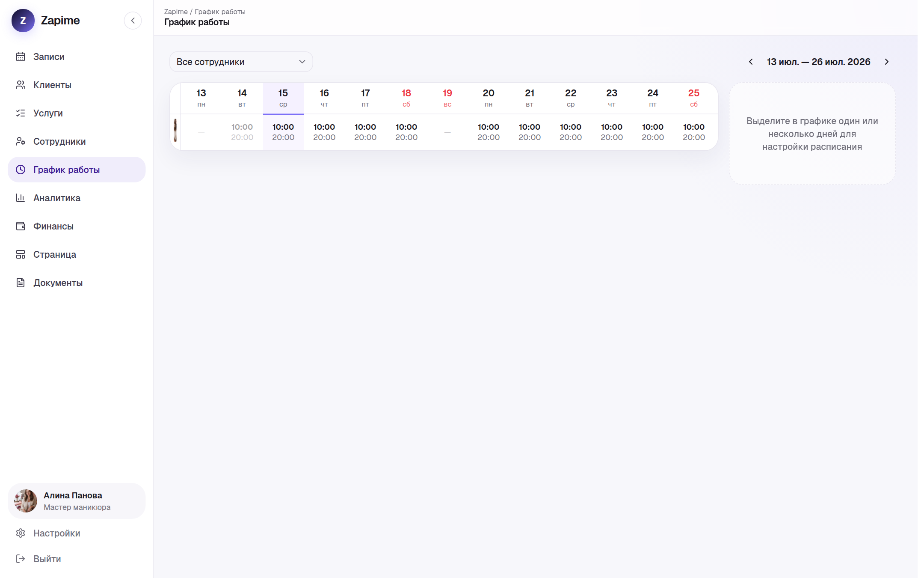Open Алина Панова profile card

[x=77, y=501]
